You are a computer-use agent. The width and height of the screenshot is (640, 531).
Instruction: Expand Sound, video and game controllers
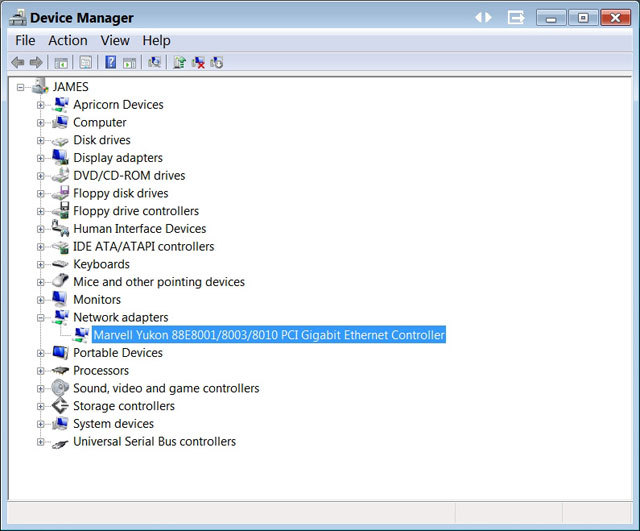[41, 388]
